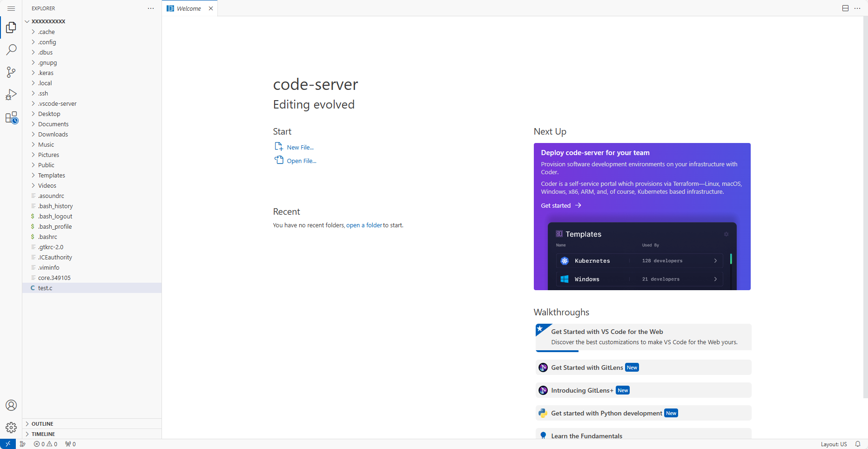Open the errors and warnings status item
This screenshot has height=449, width=868.
[46, 444]
